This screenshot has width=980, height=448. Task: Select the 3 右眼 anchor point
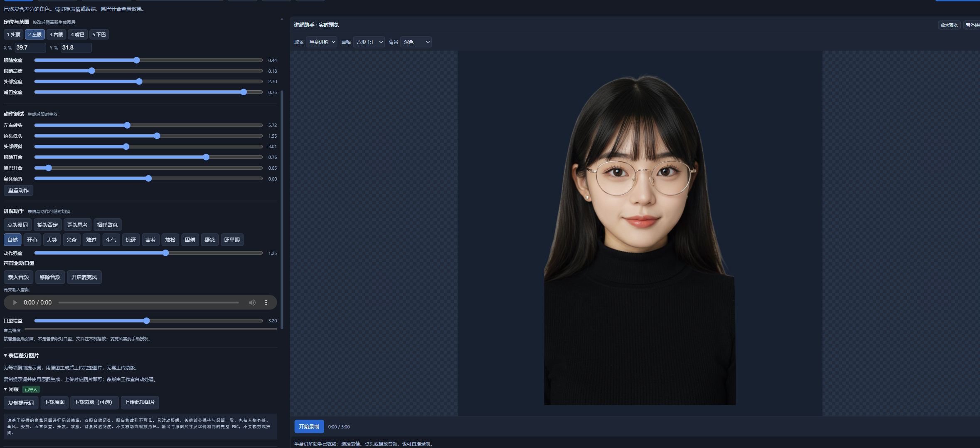pyautogui.click(x=56, y=35)
